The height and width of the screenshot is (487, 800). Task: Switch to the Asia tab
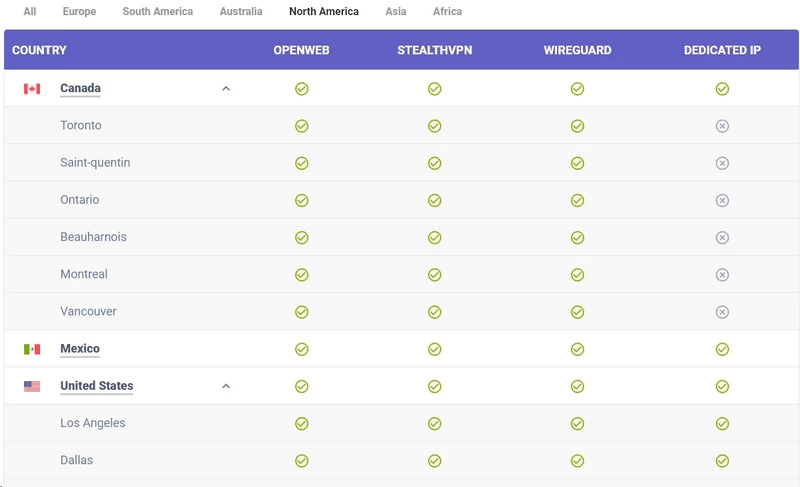(x=396, y=11)
